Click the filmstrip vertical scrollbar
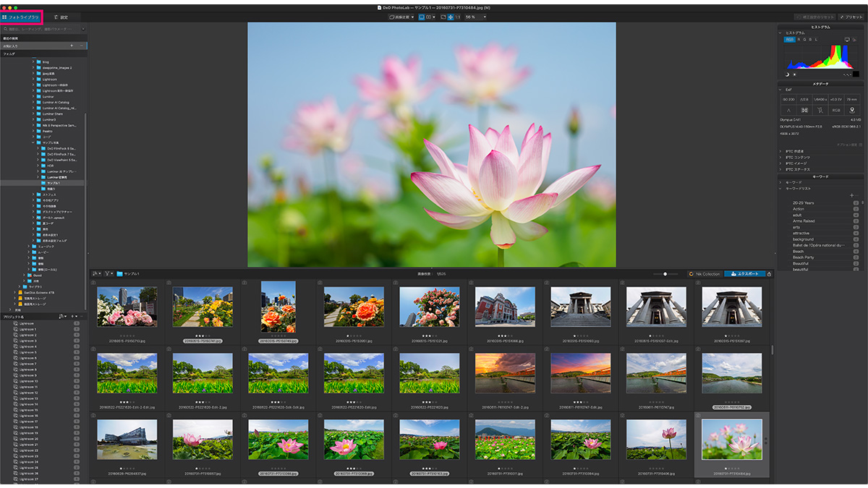The height and width of the screenshot is (488, 868). click(x=773, y=350)
